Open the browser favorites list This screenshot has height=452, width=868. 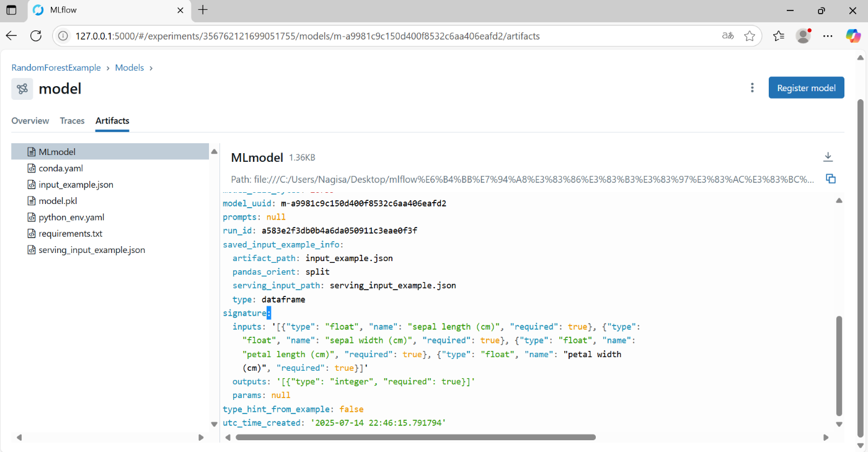(779, 36)
